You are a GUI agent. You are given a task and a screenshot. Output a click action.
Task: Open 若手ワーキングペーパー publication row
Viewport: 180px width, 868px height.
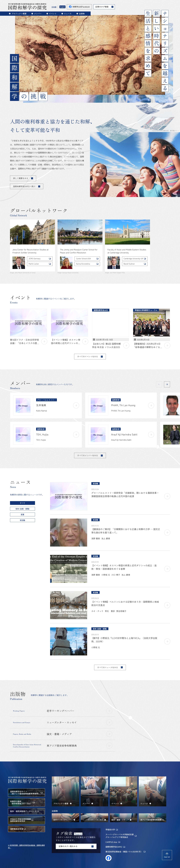tap(62, 711)
